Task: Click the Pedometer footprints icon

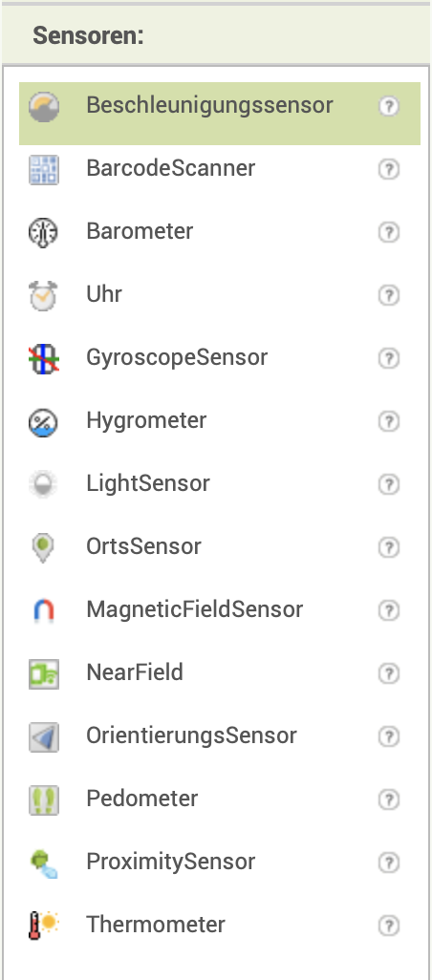Action: pyautogui.click(x=44, y=799)
